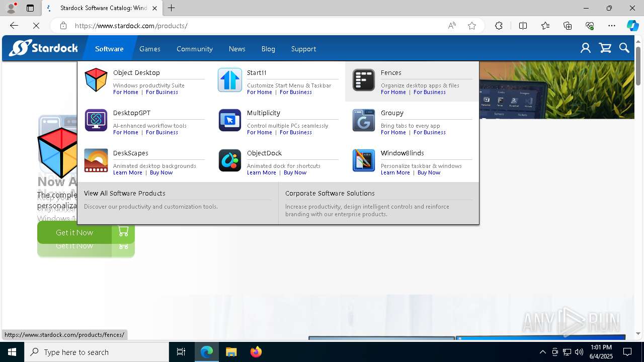The image size is (644, 362).
Task: Open the WindowBlinds product icon
Action: 364,160
